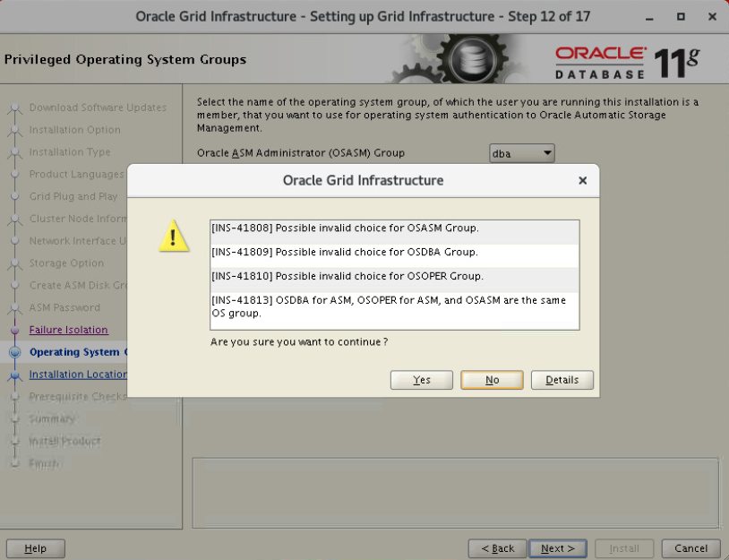729x560 pixels.
Task: Click the Installation Option step
Action: pos(75,130)
